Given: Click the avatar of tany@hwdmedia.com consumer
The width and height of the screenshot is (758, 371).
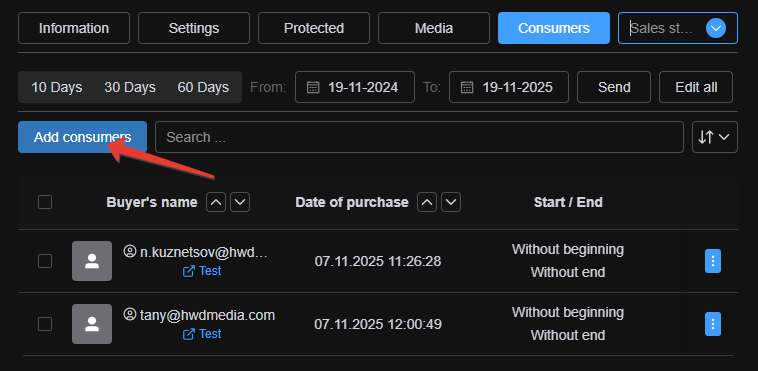Looking at the screenshot, I should click(x=92, y=324).
